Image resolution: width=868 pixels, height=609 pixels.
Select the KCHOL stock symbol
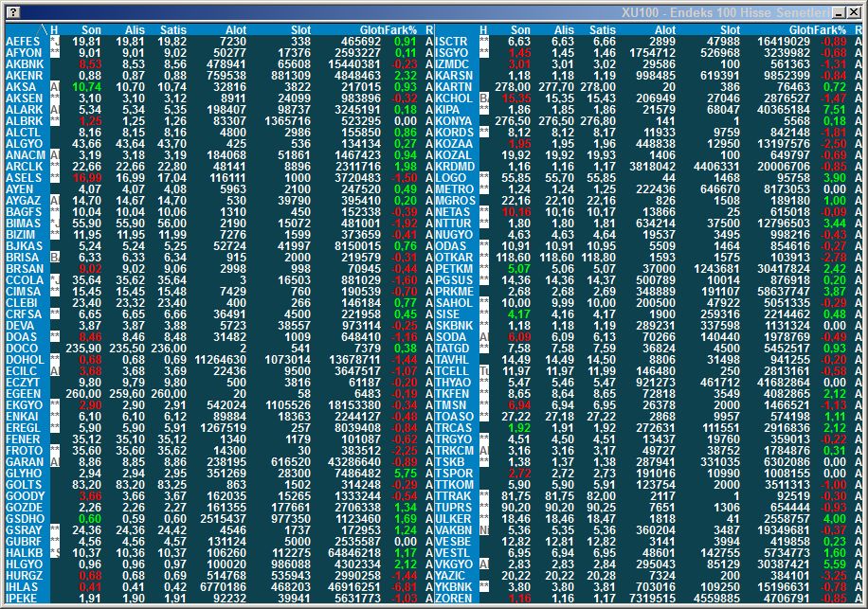tap(454, 99)
